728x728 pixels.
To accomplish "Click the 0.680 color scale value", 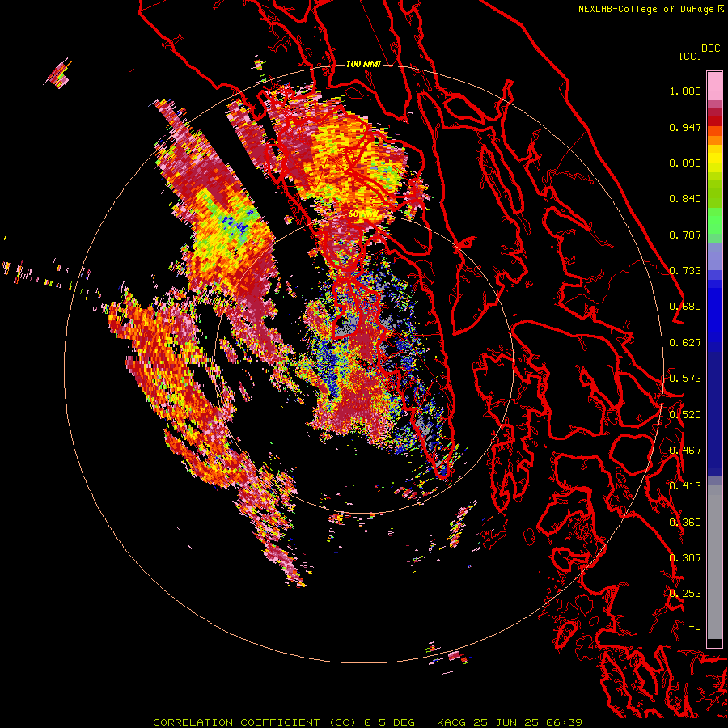I will [685, 307].
